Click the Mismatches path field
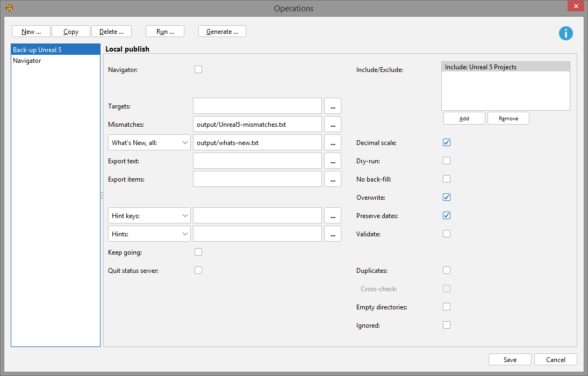Viewport: 588px width, 376px height. coord(257,125)
